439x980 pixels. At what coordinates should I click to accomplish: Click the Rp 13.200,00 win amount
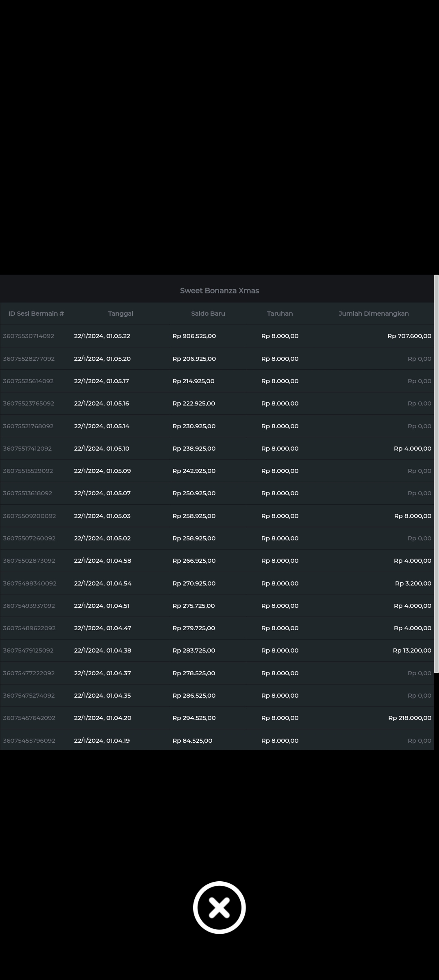pyautogui.click(x=412, y=650)
